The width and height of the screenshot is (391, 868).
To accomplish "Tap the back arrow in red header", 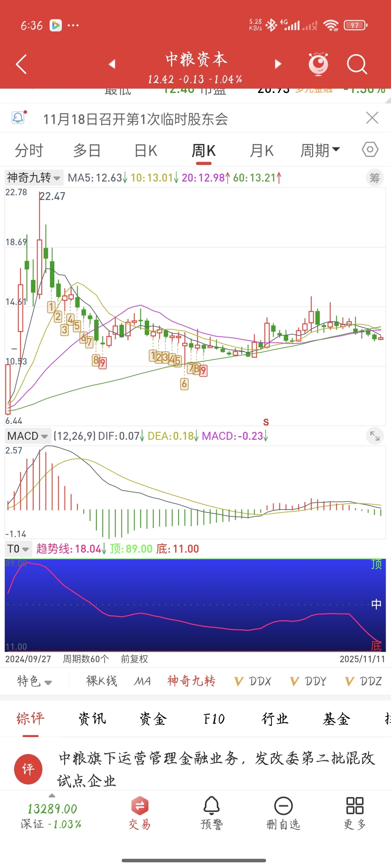I will [x=21, y=64].
